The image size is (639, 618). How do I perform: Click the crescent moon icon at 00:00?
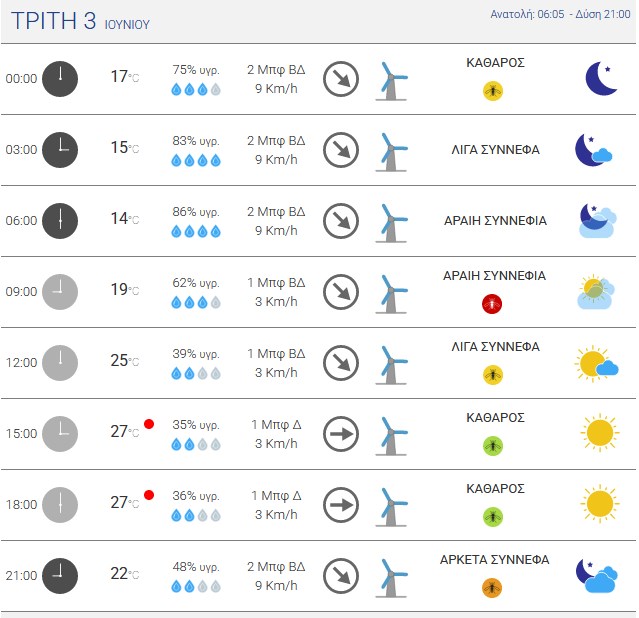[601, 78]
